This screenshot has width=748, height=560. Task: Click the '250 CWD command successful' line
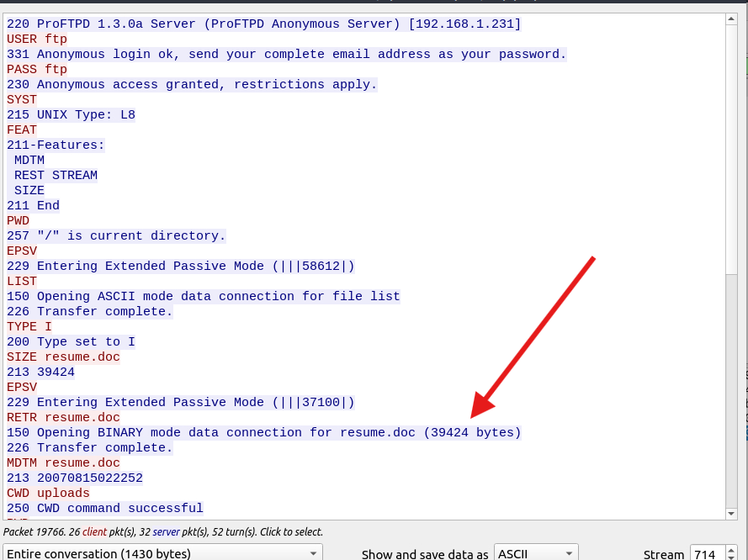[x=104, y=509]
